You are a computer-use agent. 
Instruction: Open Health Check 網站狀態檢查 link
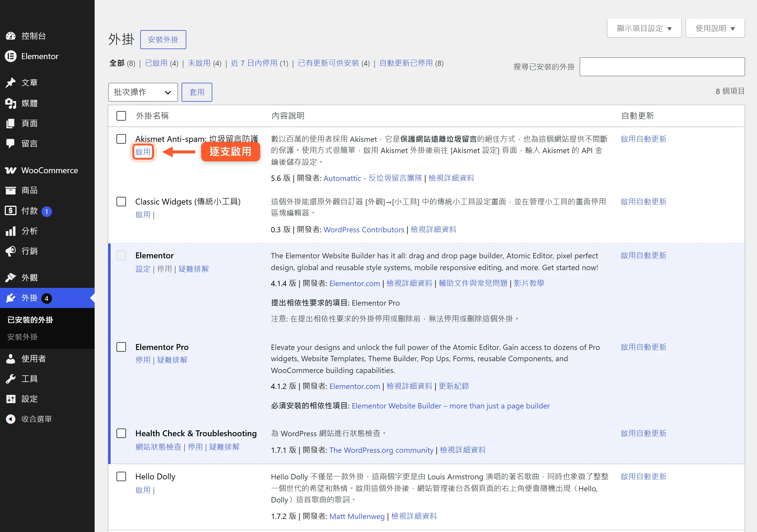(158, 447)
